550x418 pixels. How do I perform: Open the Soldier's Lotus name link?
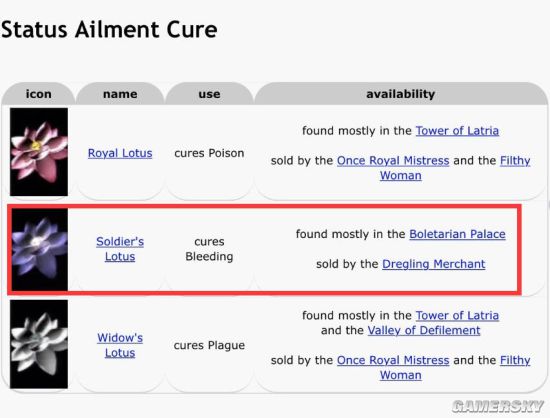coord(120,249)
